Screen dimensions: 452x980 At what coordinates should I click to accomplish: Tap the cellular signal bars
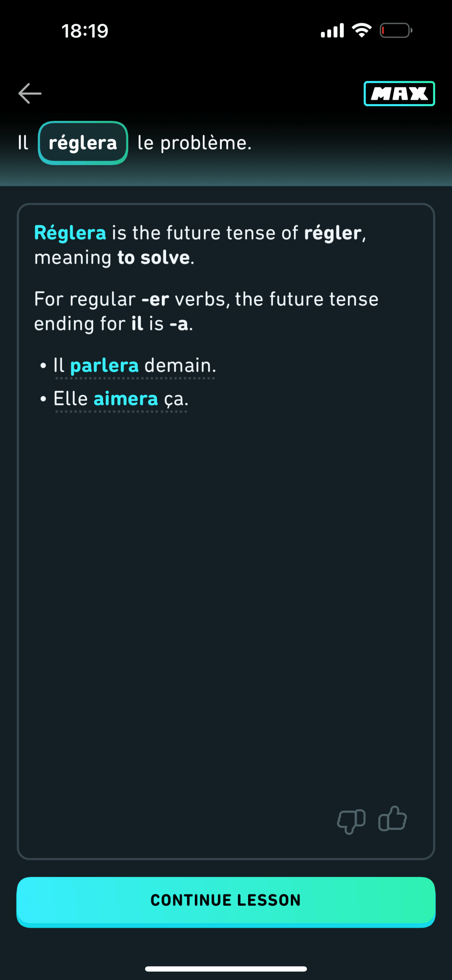332,31
